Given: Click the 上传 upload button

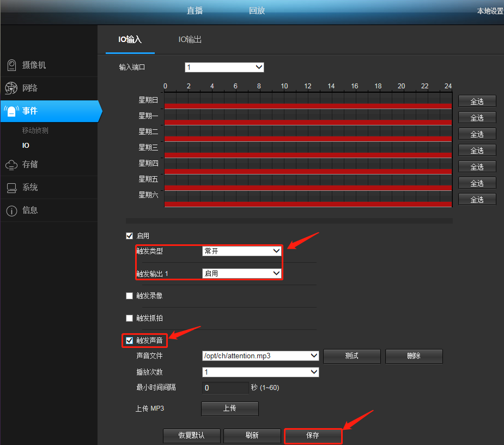Looking at the screenshot, I should tap(229, 408).
